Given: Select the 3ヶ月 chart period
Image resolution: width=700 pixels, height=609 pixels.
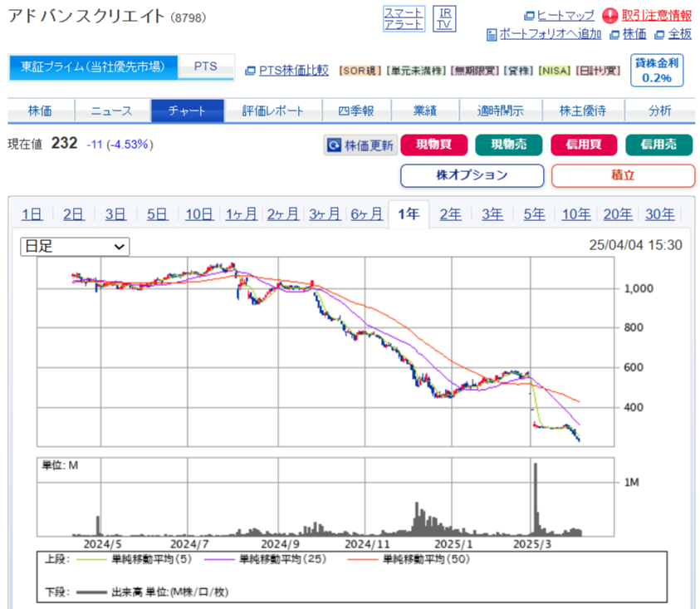Looking at the screenshot, I should pyautogui.click(x=325, y=214).
